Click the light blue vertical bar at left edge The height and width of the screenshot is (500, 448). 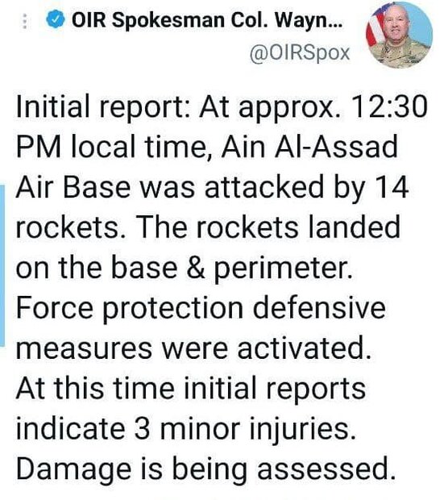pyautogui.click(x=2, y=265)
